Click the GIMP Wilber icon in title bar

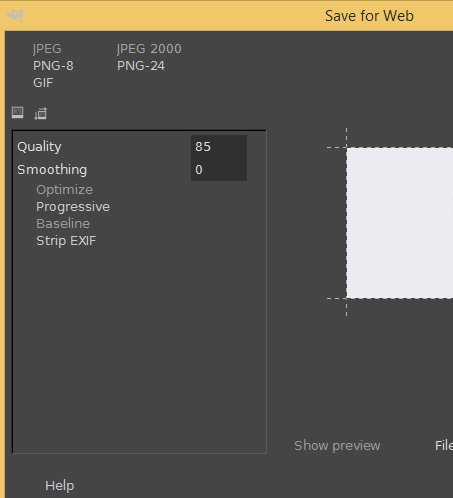[15, 15]
